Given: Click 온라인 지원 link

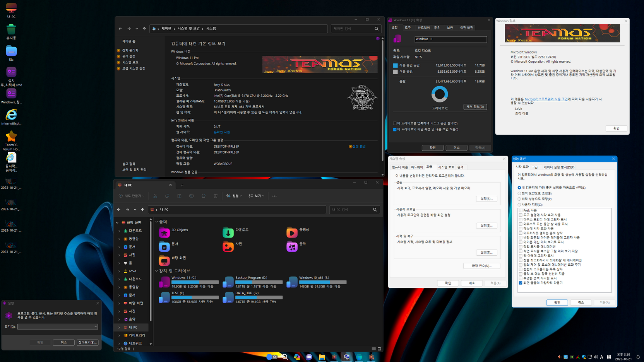Looking at the screenshot, I should pos(222,132).
